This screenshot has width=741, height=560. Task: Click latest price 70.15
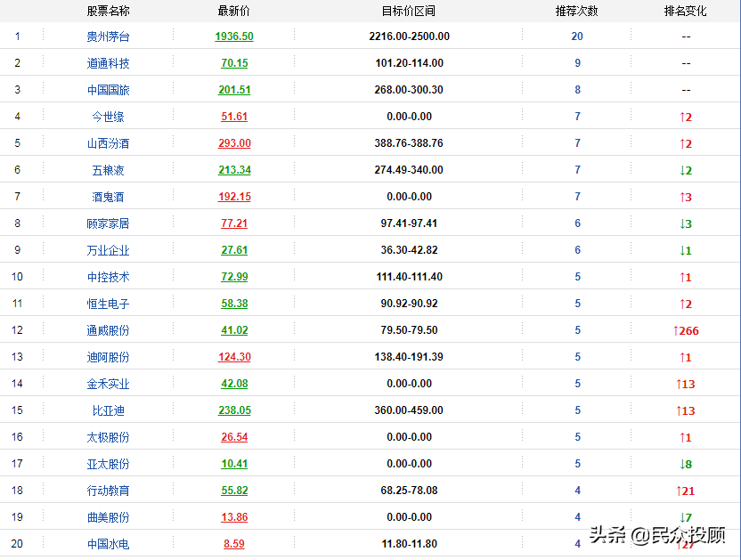(x=234, y=63)
